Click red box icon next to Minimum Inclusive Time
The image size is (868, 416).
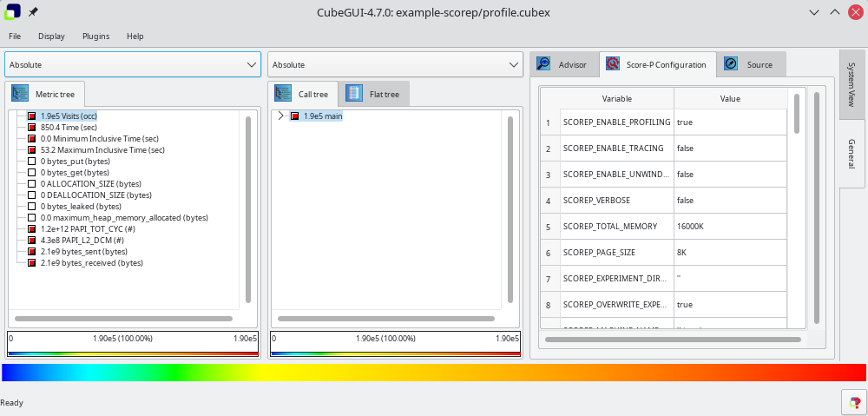(32, 138)
